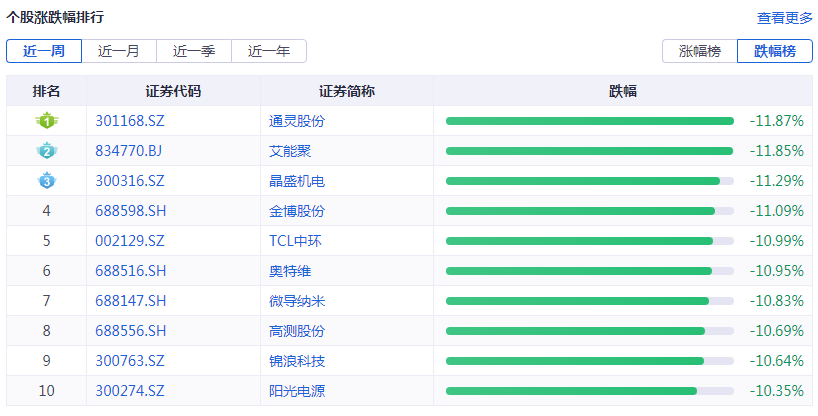The width and height of the screenshot is (818, 416).
Task: Open 金博股份 stock details
Action: (297, 211)
